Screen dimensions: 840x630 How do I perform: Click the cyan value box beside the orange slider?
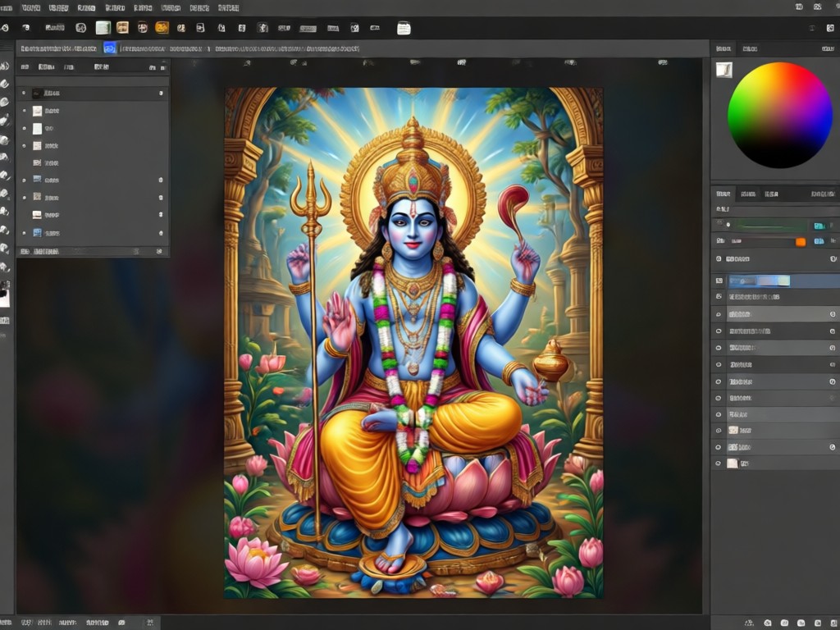coord(819,241)
